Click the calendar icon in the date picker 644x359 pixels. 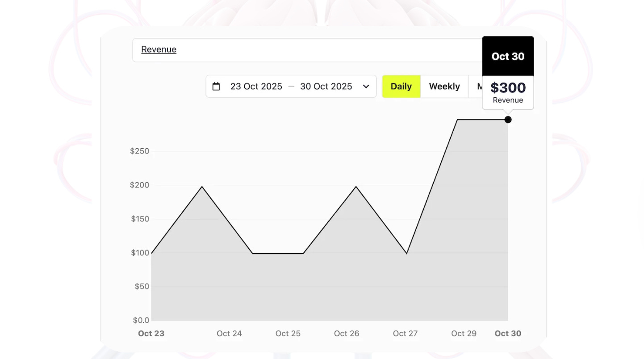(217, 86)
